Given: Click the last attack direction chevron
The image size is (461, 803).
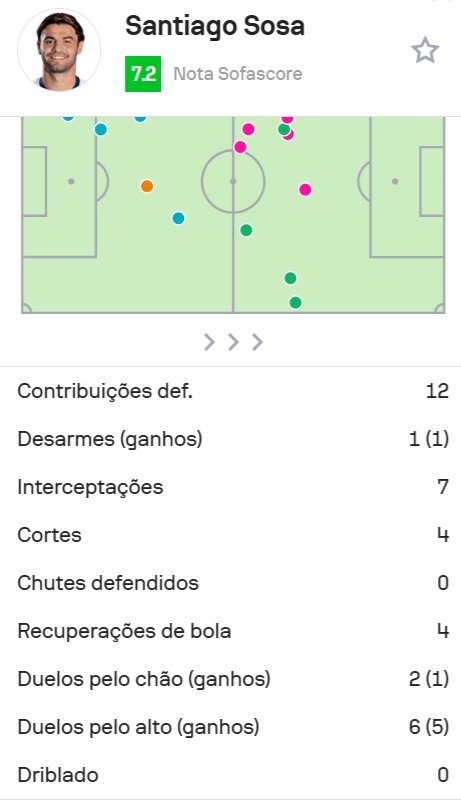Looking at the screenshot, I should [257, 342].
